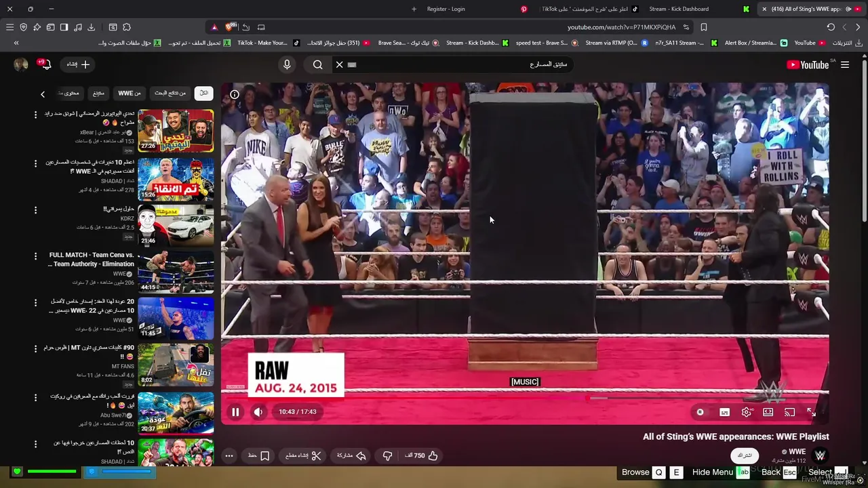Viewport: 868px width, 488px height.
Task: Bookmark this page from the address bar
Action: click(704, 27)
